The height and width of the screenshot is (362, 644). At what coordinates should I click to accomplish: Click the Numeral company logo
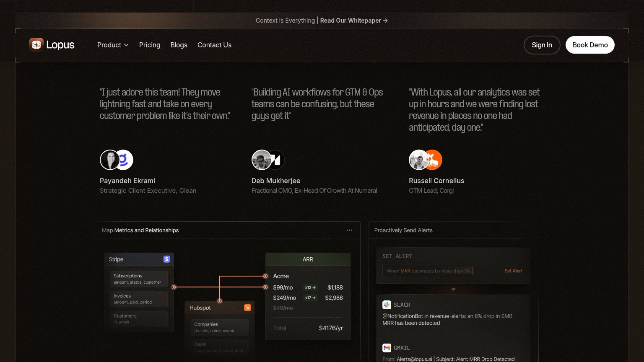(276, 160)
